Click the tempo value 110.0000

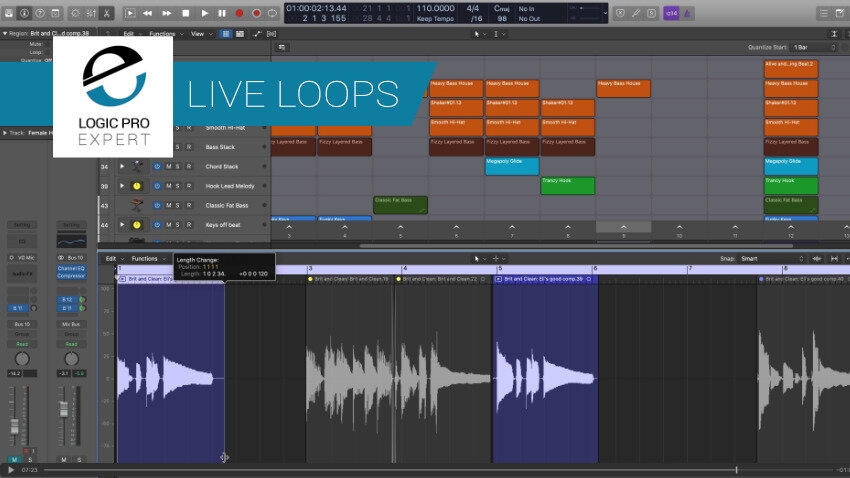pyautogui.click(x=435, y=8)
